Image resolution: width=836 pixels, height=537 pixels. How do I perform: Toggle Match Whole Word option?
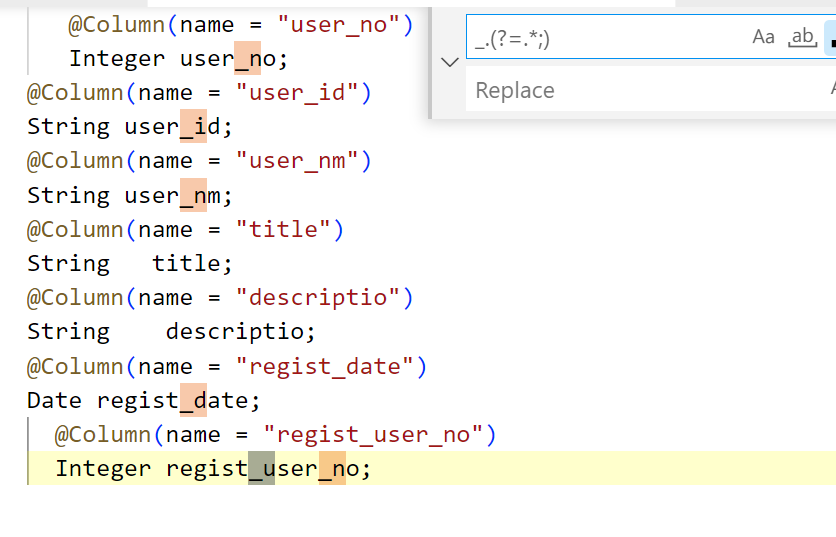click(x=802, y=37)
